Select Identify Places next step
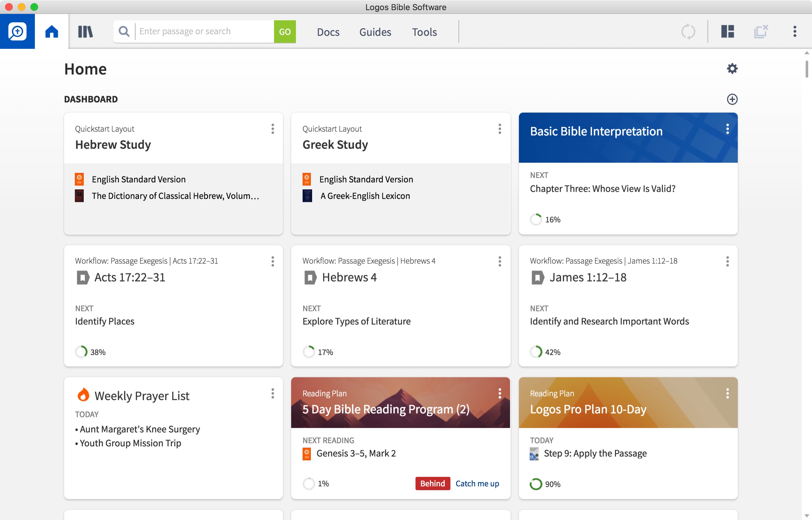 (105, 321)
